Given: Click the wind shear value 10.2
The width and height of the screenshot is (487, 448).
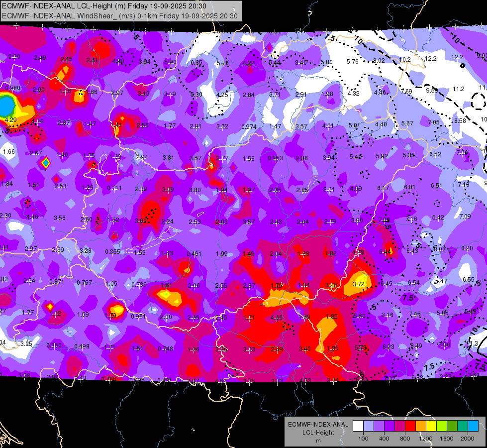Looking at the screenshot, I should coord(405,59).
